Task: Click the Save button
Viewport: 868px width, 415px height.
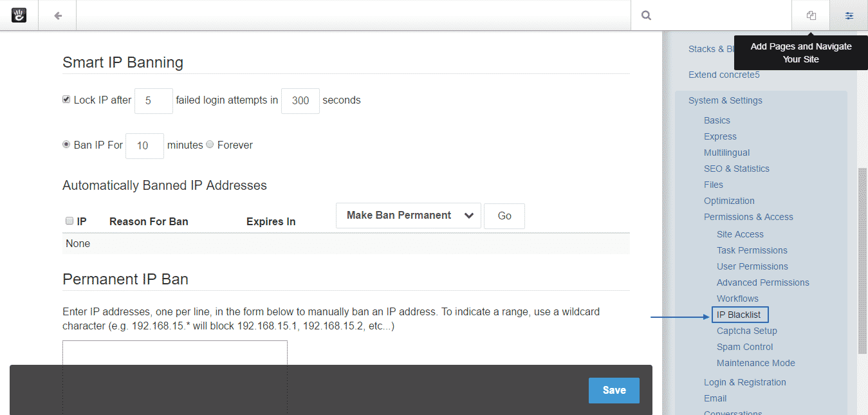Action: 613,390
